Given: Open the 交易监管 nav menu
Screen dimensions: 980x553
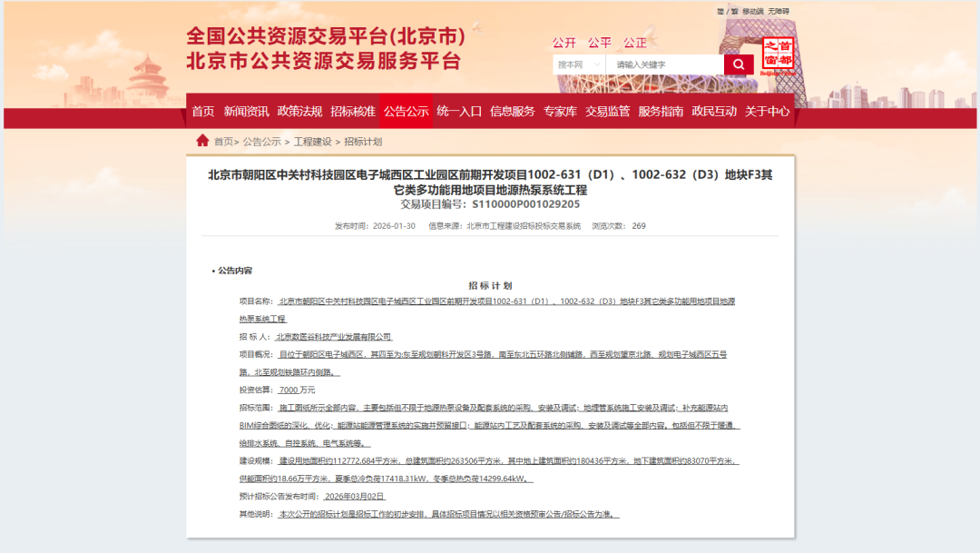Looking at the screenshot, I should point(607,112).
